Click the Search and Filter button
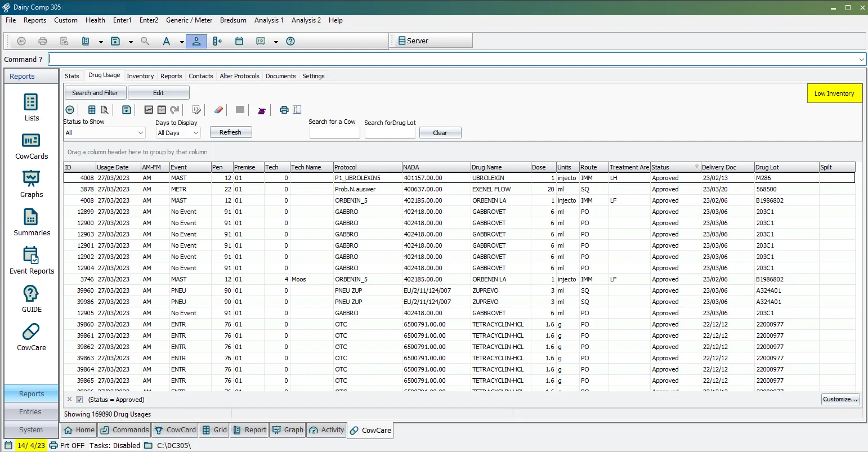Viewport: 868px width, 452px height. [x=95, y=93]
